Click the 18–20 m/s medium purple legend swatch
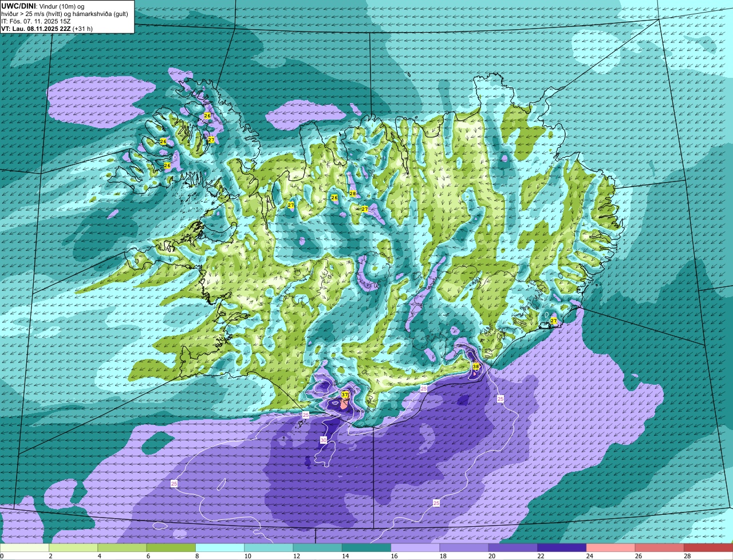The height and width of the screenshot is (560, 733). (464, 548)
